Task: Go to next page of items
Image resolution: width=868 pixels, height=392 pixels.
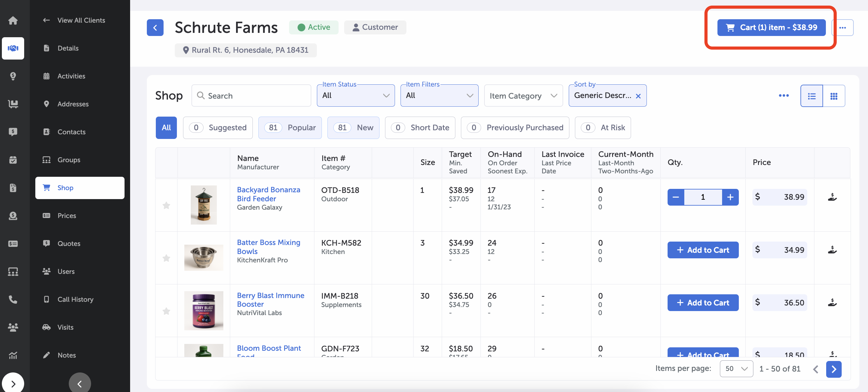Action: pyautogui.click(x=833, y=369)
